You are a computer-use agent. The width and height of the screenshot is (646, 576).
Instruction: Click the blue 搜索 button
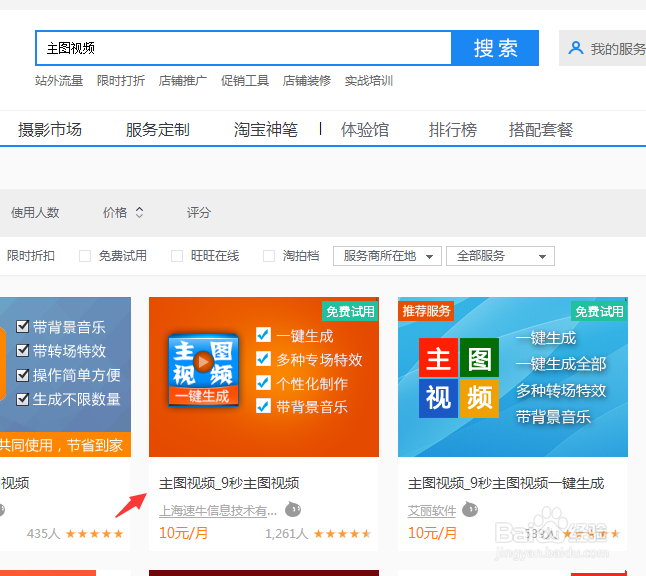495,48
